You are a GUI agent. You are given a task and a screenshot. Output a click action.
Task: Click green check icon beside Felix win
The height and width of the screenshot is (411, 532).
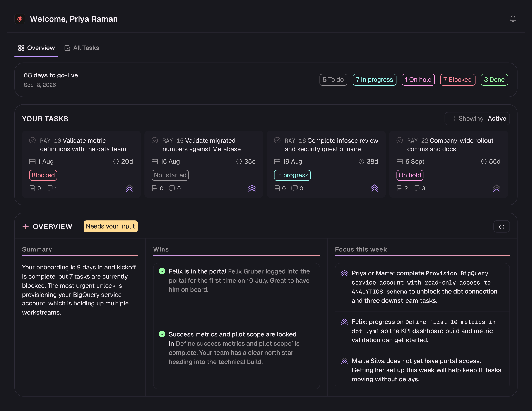pos(162,271)
